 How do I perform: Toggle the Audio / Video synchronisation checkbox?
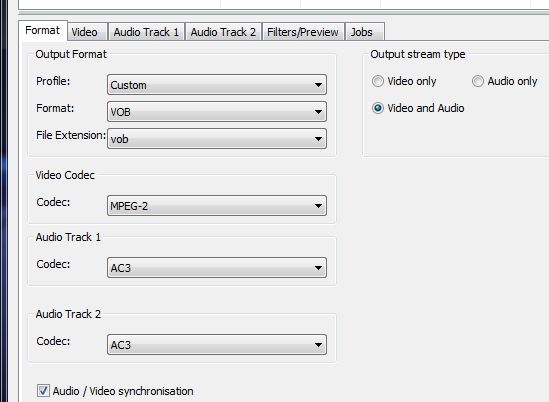coord(43,390)
